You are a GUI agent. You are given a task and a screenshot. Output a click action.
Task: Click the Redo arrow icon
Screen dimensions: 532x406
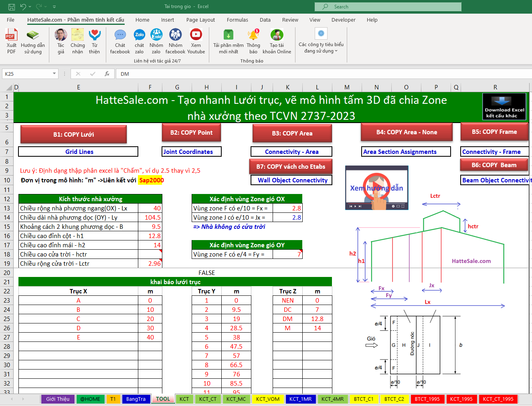[x=39, y=7]
